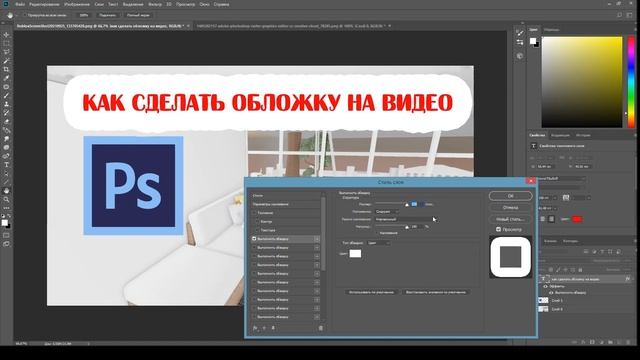Select the Move tool in the toolbar
This screenshot has width=640, height=360.
(x=6, y=35)
